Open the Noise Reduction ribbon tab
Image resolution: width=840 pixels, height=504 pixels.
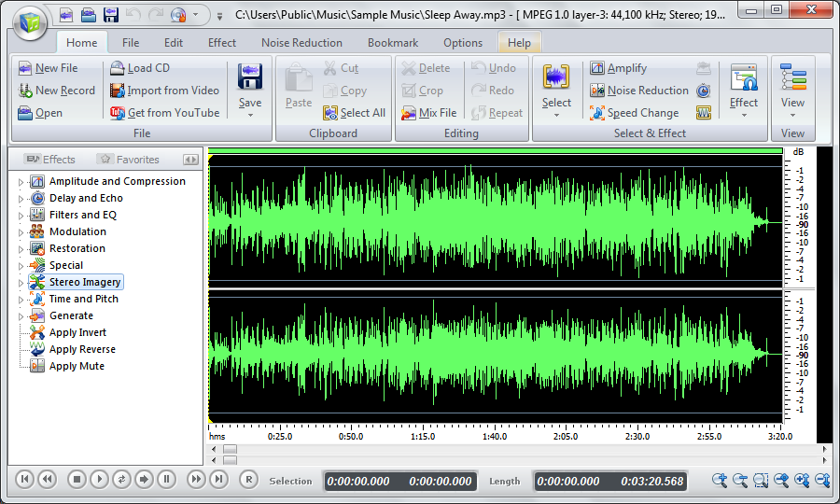[301, 43]
